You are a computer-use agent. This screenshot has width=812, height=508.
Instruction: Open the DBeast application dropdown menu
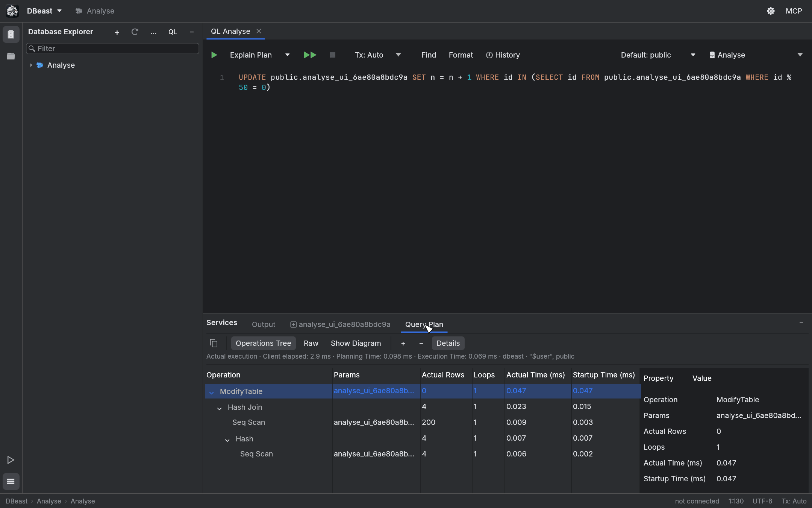(x=44, y=11)
